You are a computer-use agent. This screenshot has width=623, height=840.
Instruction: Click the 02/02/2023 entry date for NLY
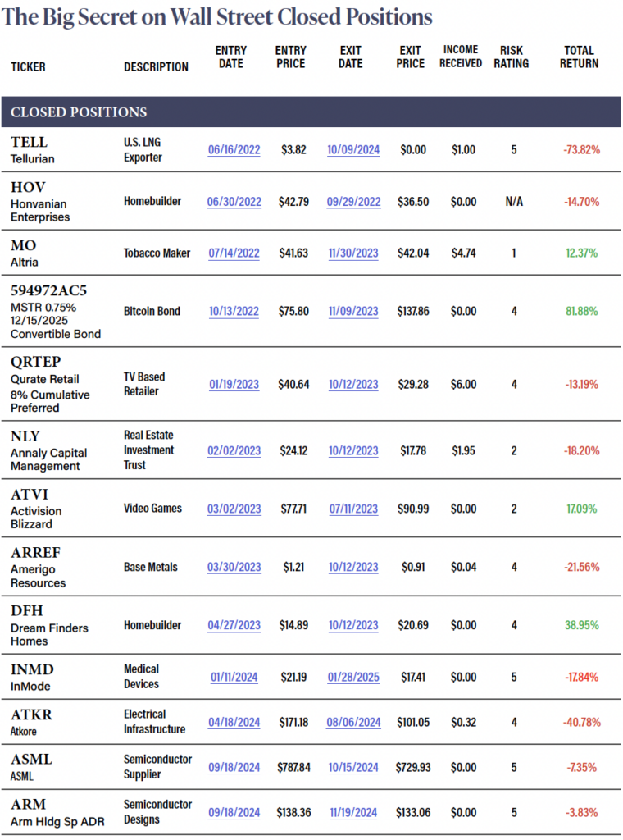pos(234,450)
